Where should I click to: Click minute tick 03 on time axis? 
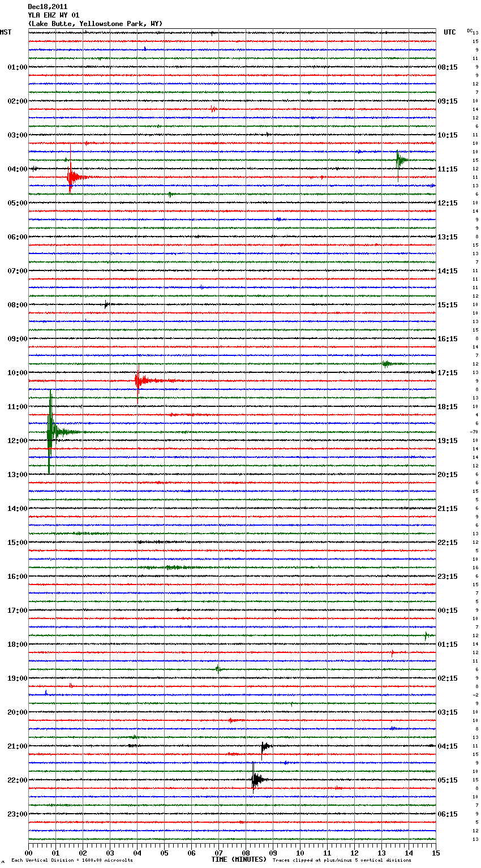click(110, 853)
